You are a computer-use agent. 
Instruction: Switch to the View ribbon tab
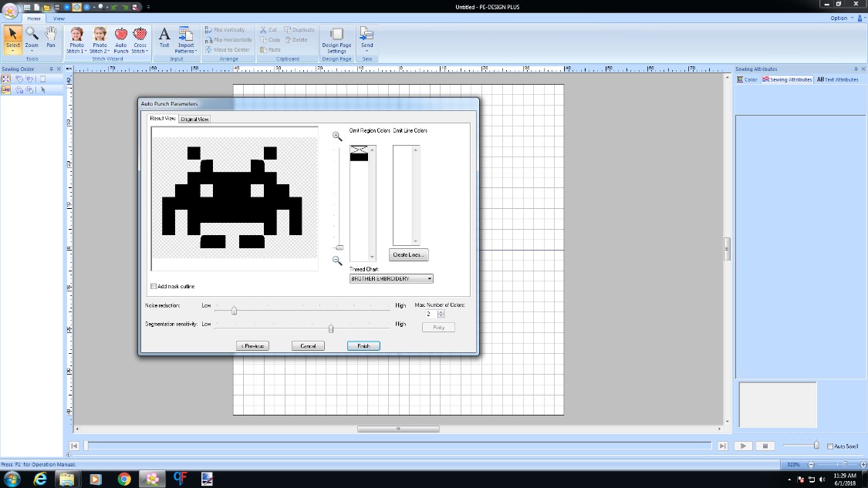pyautogui.click(x=59, y=19)
